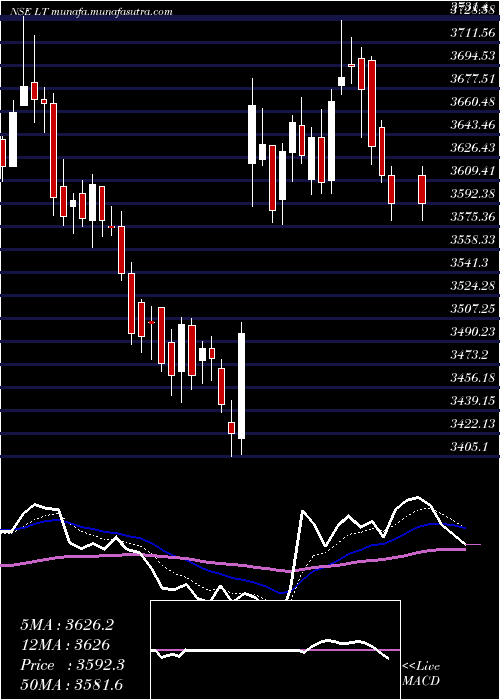This screenshot has width=500, height=700.
Task: Select the 3439.15 price axis label
Action: 473,401
